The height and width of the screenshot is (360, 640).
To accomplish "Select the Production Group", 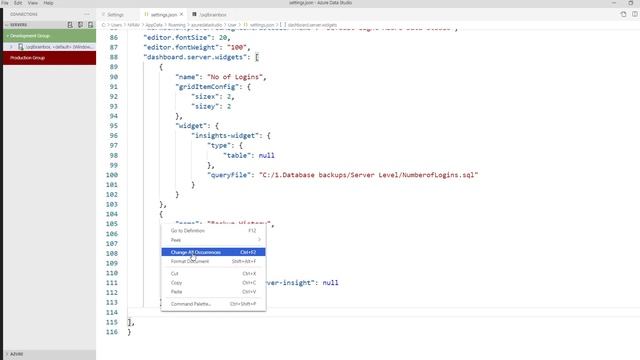I will [49, 58].
